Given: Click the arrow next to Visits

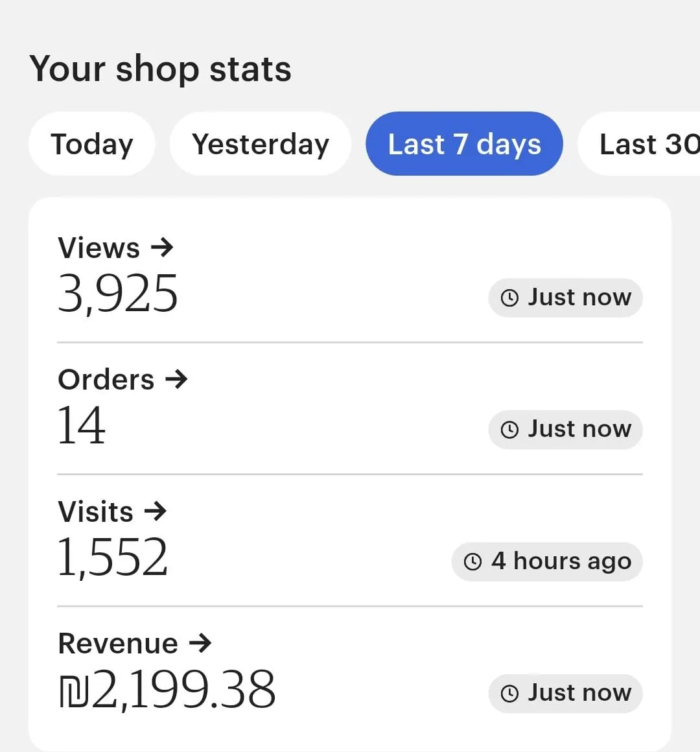Looking at the screenshot, I should click(156, 511).
